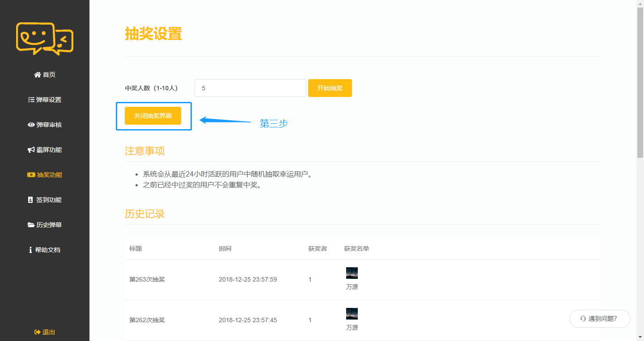Click 万源 avatar in 第263次抽奖 row
644x341 pixels.
pyautogui.click(x=352, y=273)
